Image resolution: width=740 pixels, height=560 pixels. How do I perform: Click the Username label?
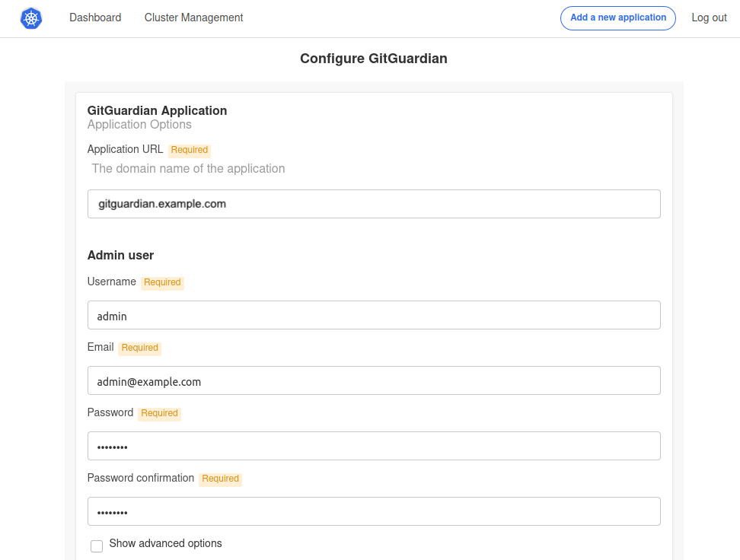click(111, 282)
